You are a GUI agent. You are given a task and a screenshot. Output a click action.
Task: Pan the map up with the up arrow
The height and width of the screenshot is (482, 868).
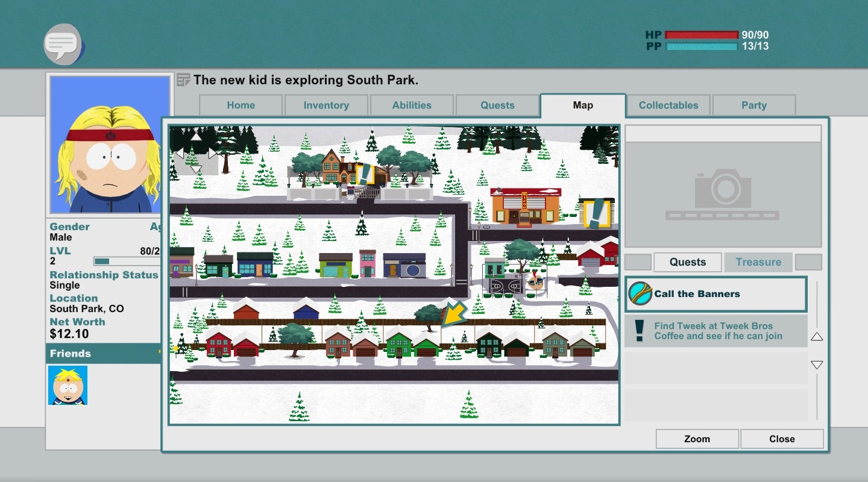click(x=196, y=137)
